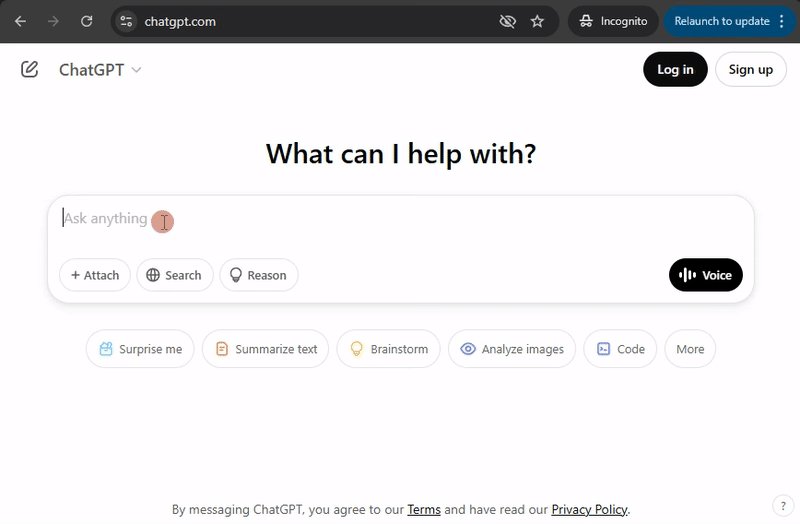
Task: Toggle the Search globe option
Action: (x=174, y=276)
